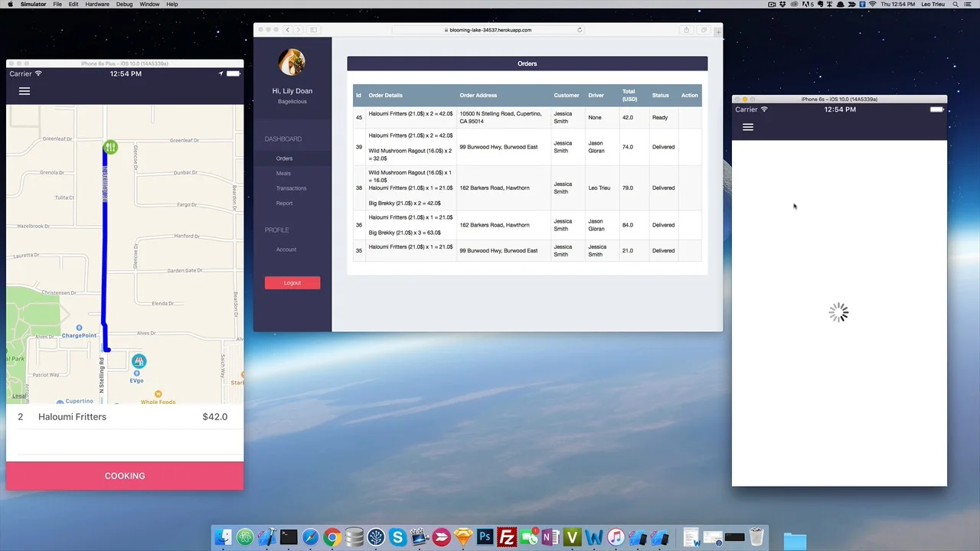
Task: Open Help menu in menu bar
Action: point(172,5)
